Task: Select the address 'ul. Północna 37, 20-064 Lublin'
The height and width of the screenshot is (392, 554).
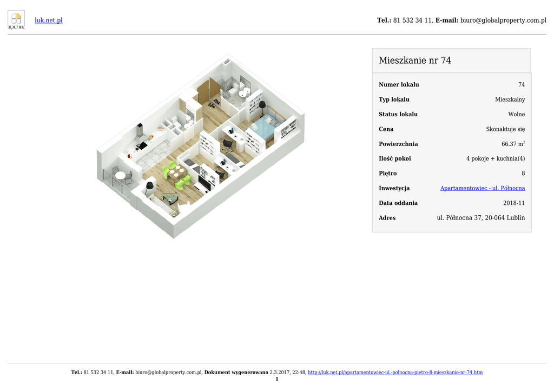Action: tap(480, 218)
